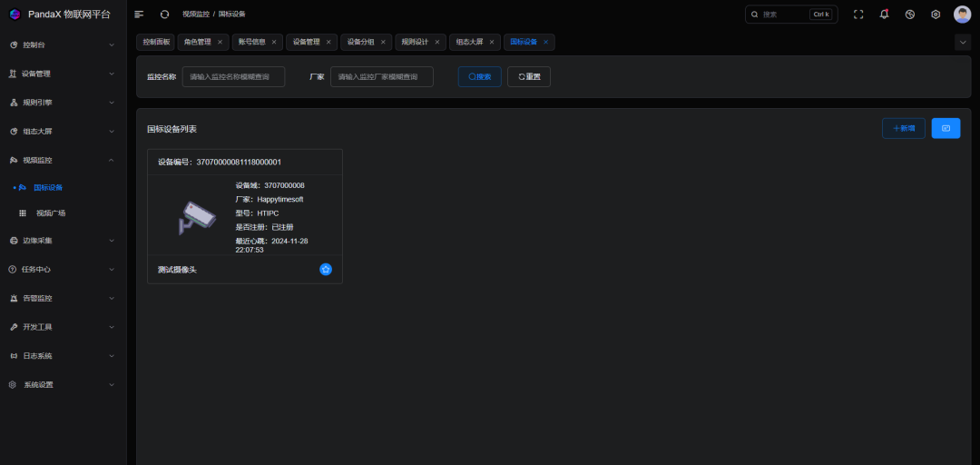
Task: Open the tabs dropdown arrow at far right
Action: click(963, 42)
